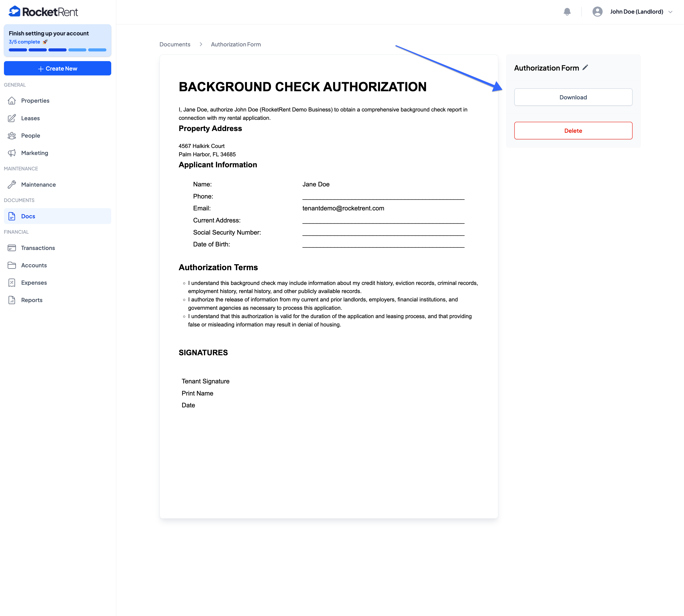The height and width of the screenshot is (616, 684).
Task: Click the pencil edit icon beside Authorization Form
Action: tap(585, 68)
